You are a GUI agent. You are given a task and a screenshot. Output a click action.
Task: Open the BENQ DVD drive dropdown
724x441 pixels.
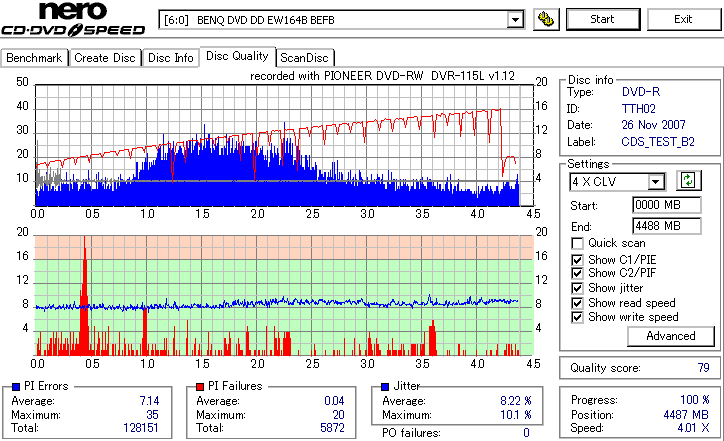point(515,20)
